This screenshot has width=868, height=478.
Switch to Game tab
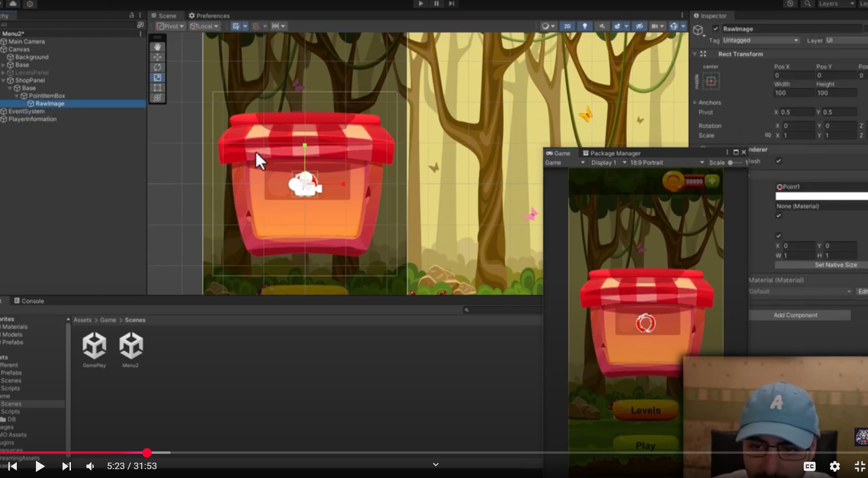point(559,153)
